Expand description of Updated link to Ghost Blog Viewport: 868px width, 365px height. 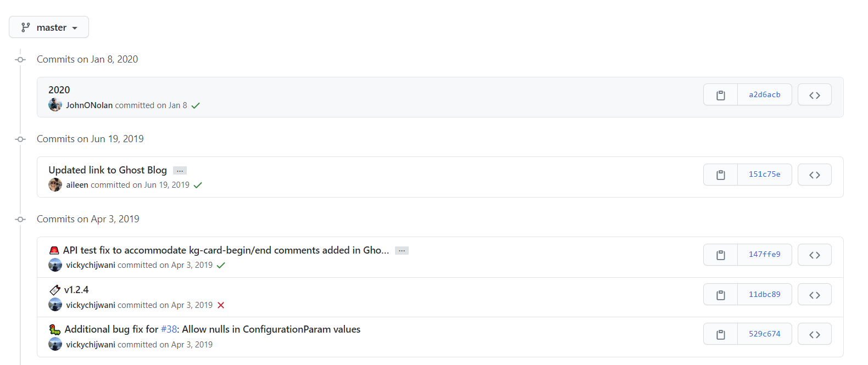[x=180, y=171]
